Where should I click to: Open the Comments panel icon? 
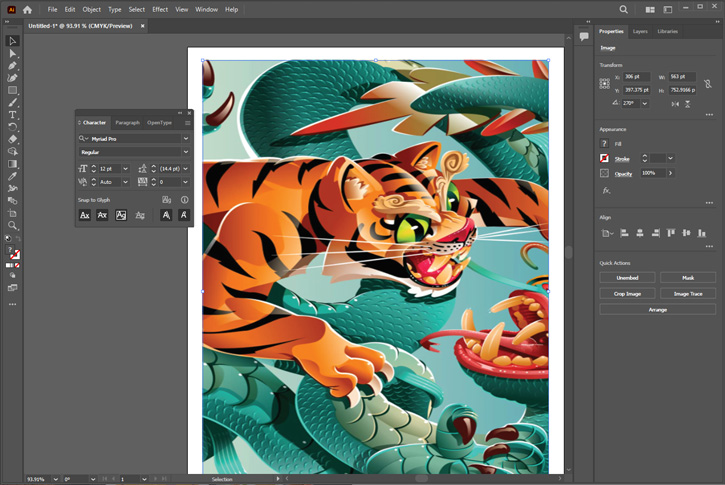click(584, 37)
